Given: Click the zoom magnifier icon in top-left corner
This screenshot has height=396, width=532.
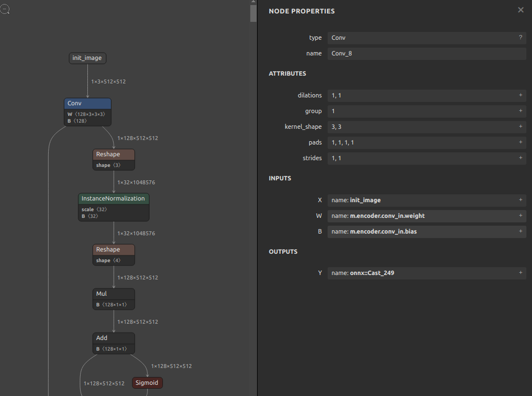Looking at the screenshot, I should tap(5, 9).
